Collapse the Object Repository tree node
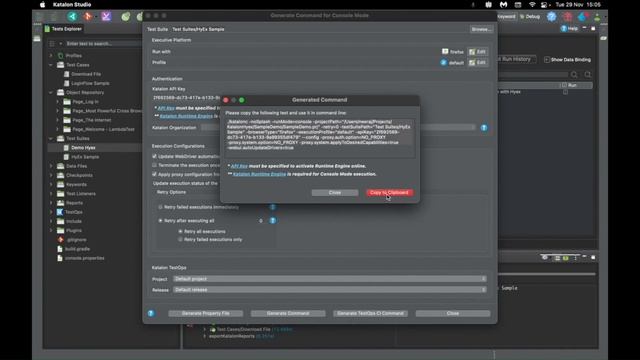Viewport: 640px width, 360px height. click(x=51, y=93)
